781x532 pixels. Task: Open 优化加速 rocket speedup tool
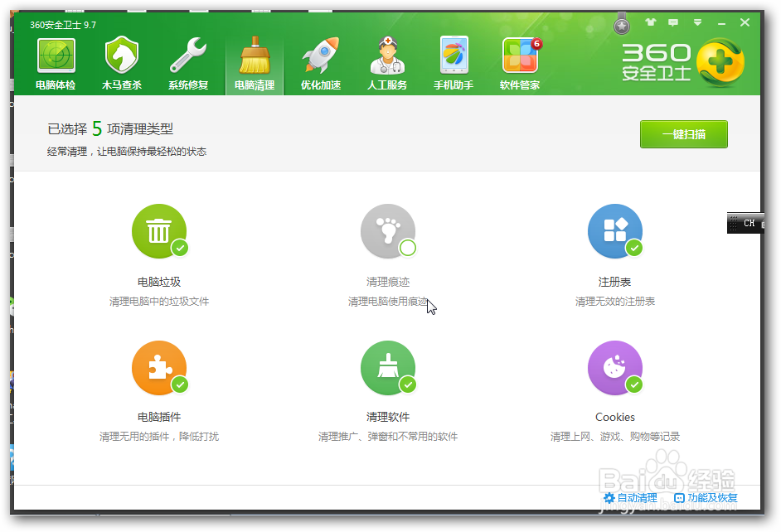pyautogui.click(x=320, y=63)
